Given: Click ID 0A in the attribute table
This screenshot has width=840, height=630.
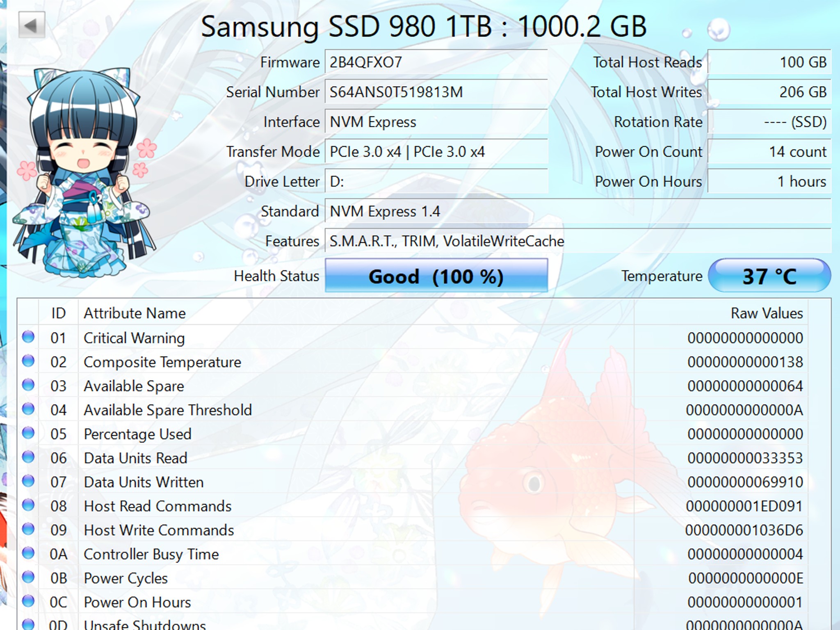Looking at the screenshot, I should 58,554.
